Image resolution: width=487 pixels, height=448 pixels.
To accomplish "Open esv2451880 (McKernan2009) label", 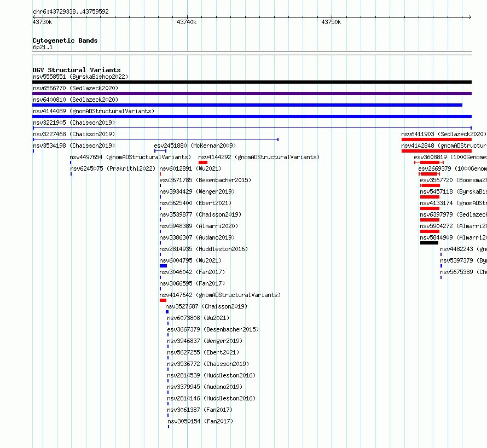I will pos(195,146).
